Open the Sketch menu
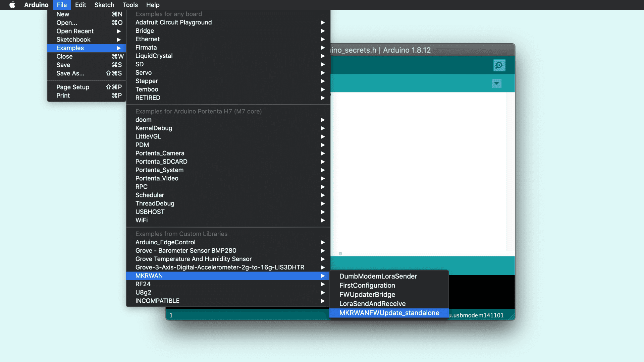 (104, 5)
